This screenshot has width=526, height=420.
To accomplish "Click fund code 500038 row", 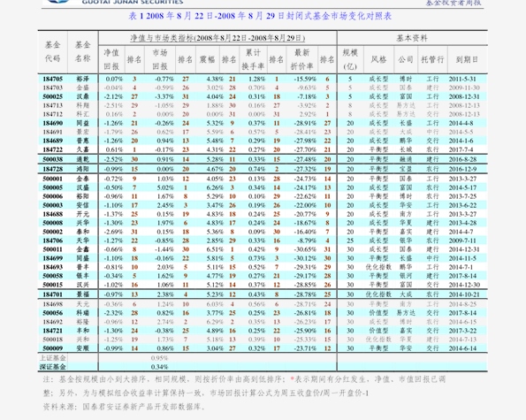I will point(263,159).
